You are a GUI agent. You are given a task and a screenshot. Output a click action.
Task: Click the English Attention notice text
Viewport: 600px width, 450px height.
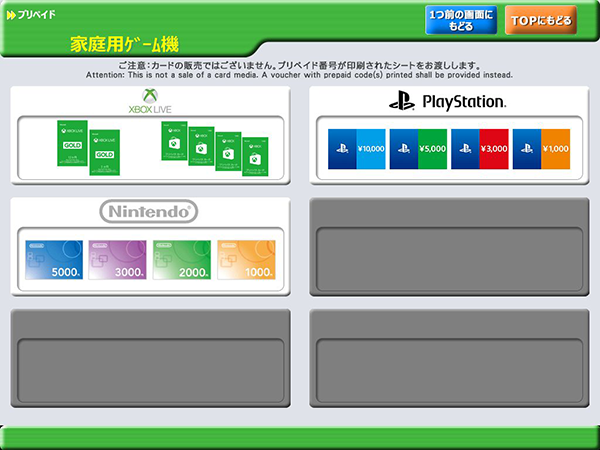tap(299, 75)
